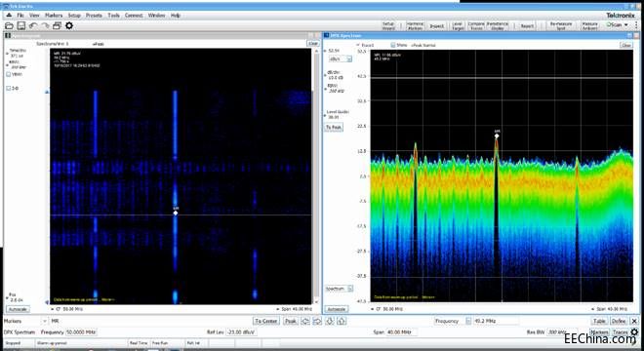Click the To Center button
This screenshot has width=644, height=351.
tap(266, 321)
